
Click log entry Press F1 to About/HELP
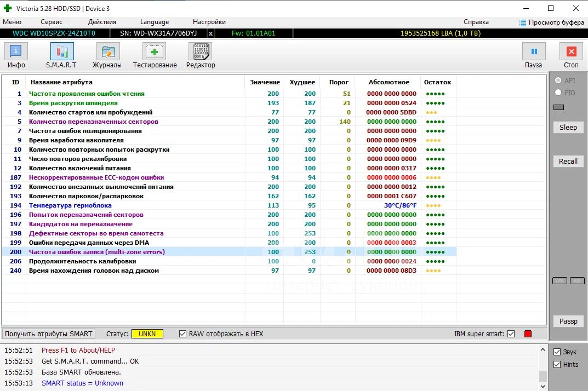click(x=78, y=350)
